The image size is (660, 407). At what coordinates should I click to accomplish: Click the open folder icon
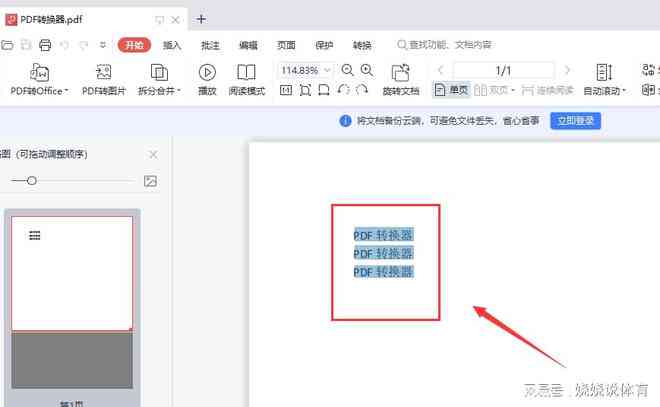[7, 45]
